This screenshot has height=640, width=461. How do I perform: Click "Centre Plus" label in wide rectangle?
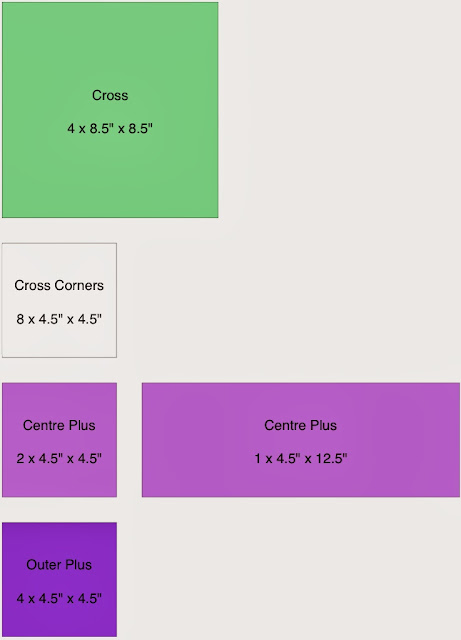point(301,425)
